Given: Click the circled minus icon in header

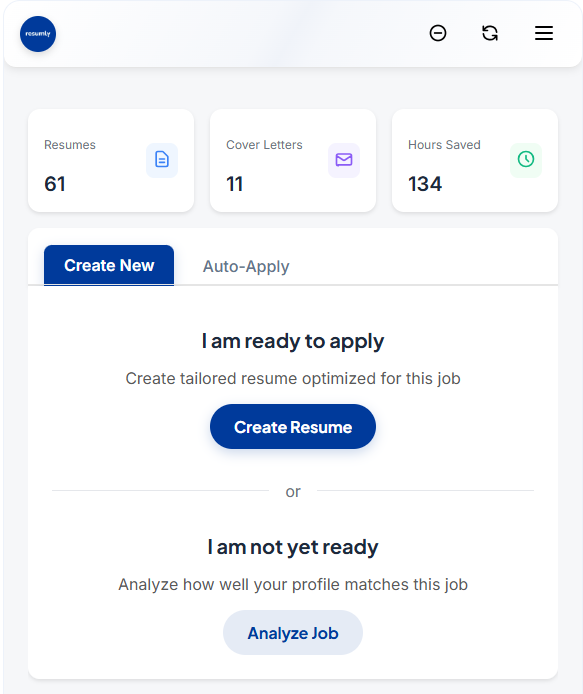Looking at the screenshot, I should (438, 33).
